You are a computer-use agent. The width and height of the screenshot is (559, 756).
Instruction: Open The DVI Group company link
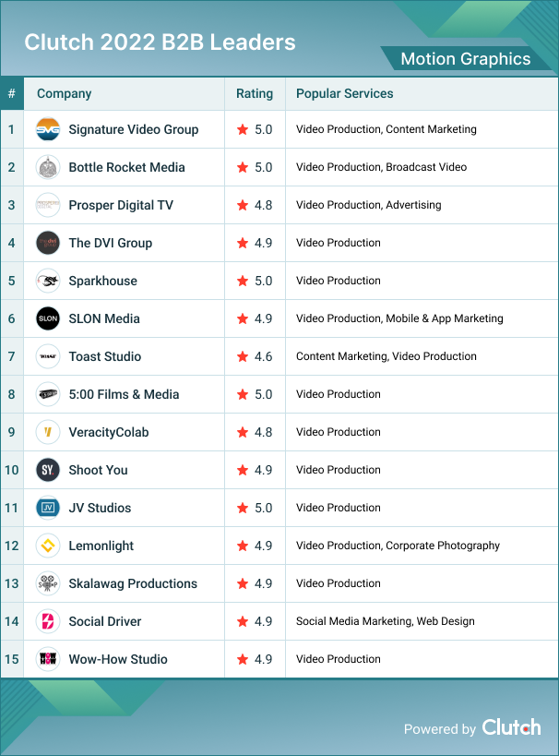(x=111, y=243)
